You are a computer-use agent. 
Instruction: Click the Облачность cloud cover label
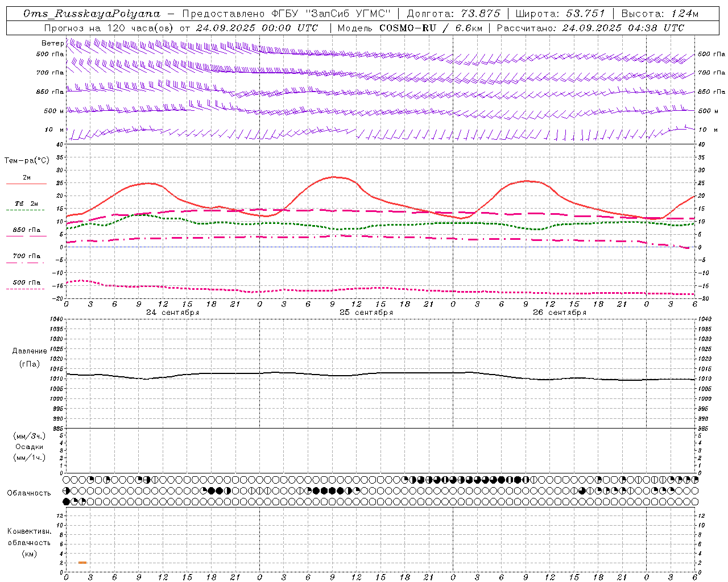click(x=29, y=493)
